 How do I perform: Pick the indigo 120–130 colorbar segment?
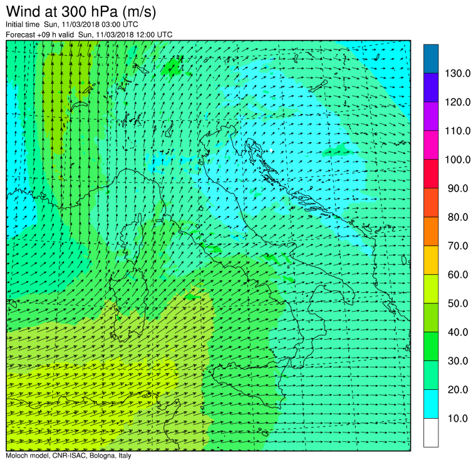pyautogui.click(x=431, y=88)
